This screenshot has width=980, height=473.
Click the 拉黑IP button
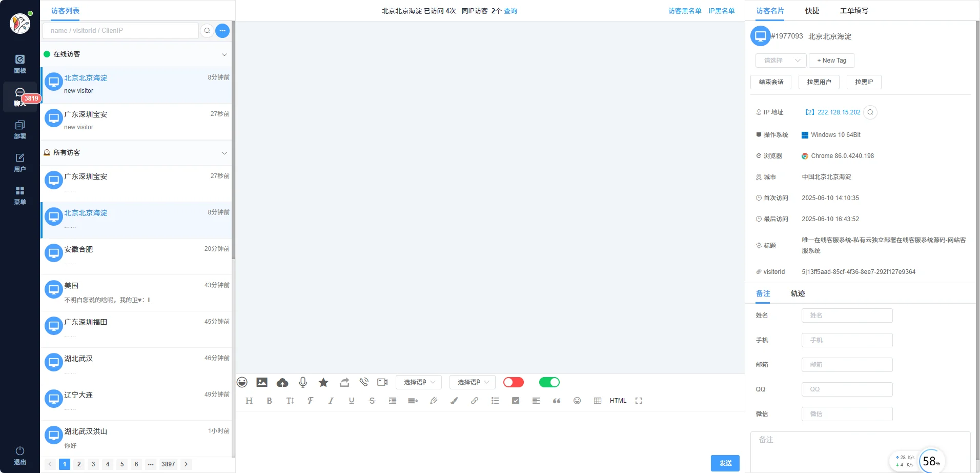864,82
